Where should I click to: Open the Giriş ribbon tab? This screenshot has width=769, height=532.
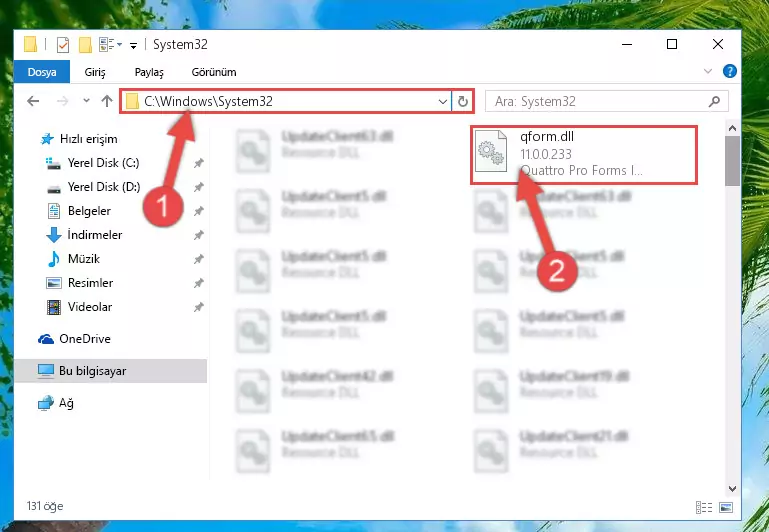(x=95, y=72)
